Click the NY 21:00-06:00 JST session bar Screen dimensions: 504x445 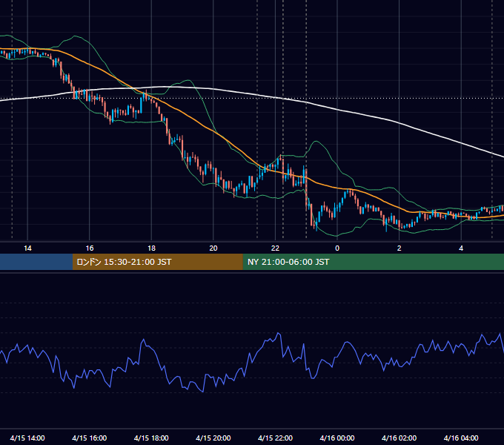click(373, 262)
